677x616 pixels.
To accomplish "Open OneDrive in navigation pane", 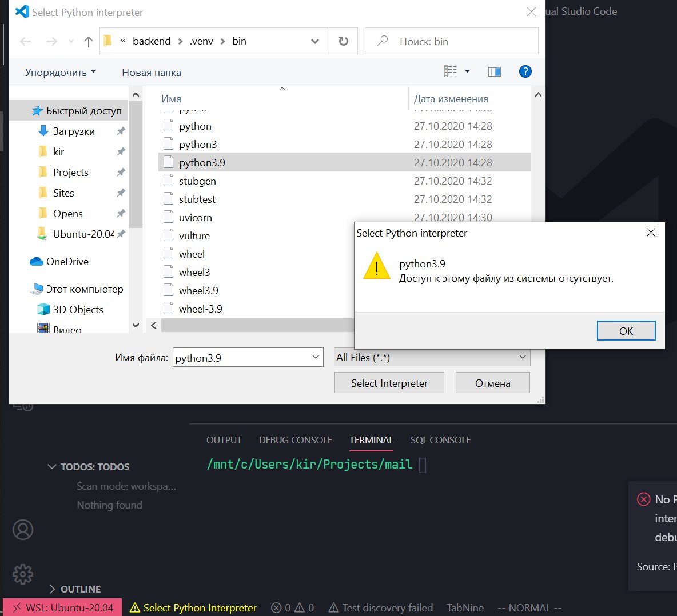I will [x=67, y=261].
